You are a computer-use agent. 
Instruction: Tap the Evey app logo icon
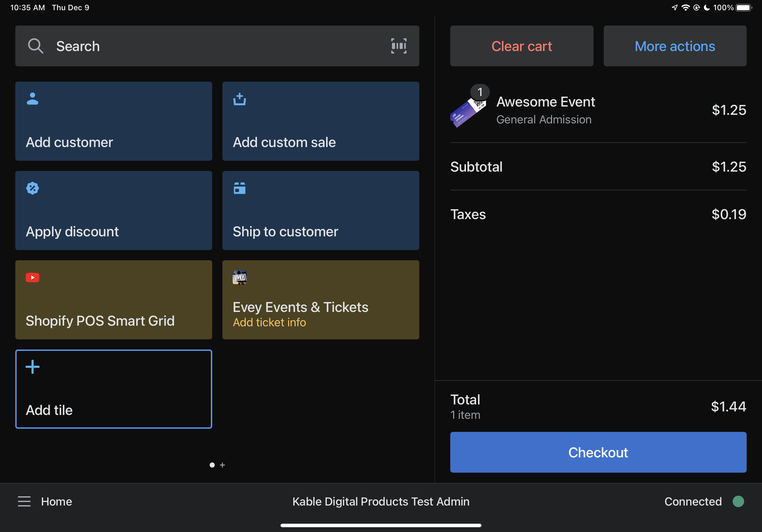click(239, 277)
